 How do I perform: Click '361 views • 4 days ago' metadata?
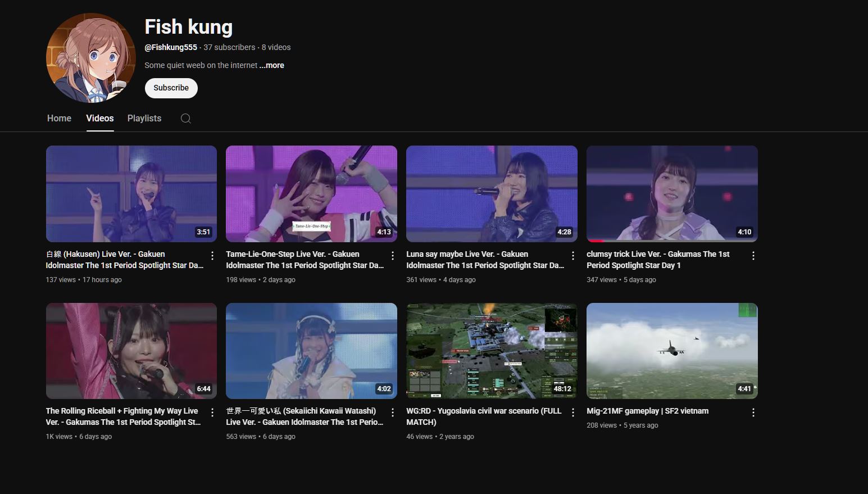[x=441, y=279]
